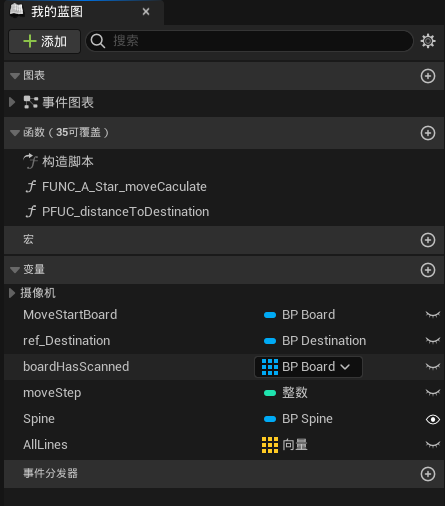
Task: Collapse the 函数 section
Action: (15, 133)
